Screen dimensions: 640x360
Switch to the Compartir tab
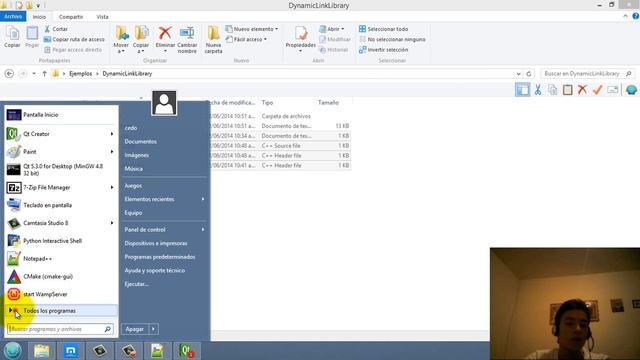pyautogui.click(x=71, y=17)
